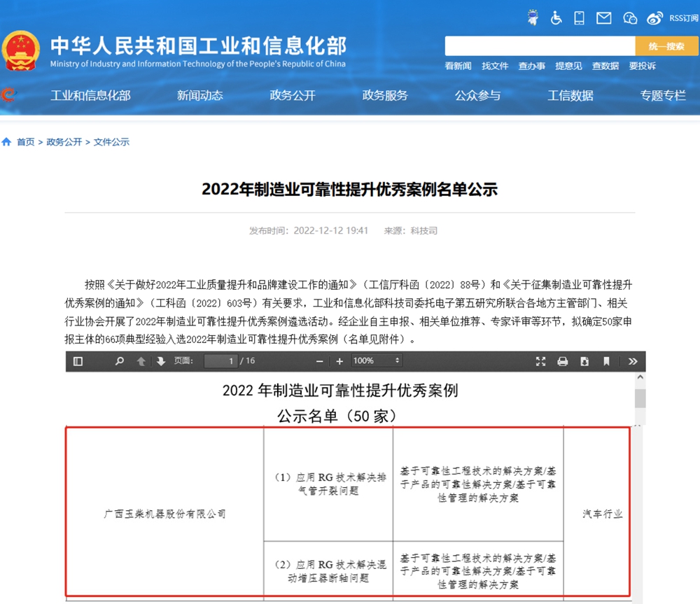
Task: Zoom out the PDF with minus
Action: click(320, 361)
